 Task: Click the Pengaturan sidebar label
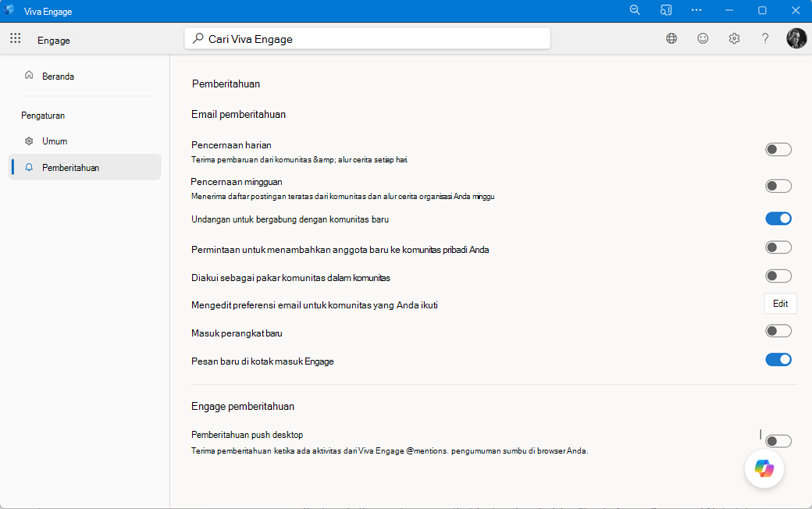(43, 116)
